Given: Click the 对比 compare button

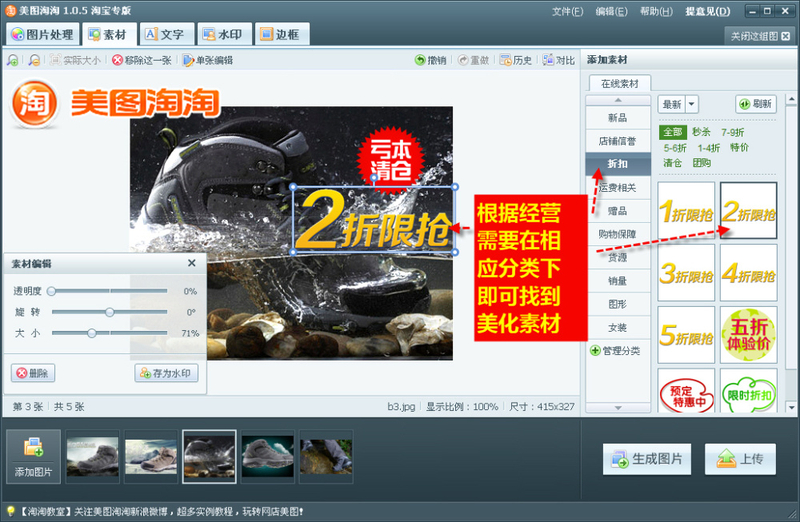Looking at the screenshot, I should pos(559,60).
